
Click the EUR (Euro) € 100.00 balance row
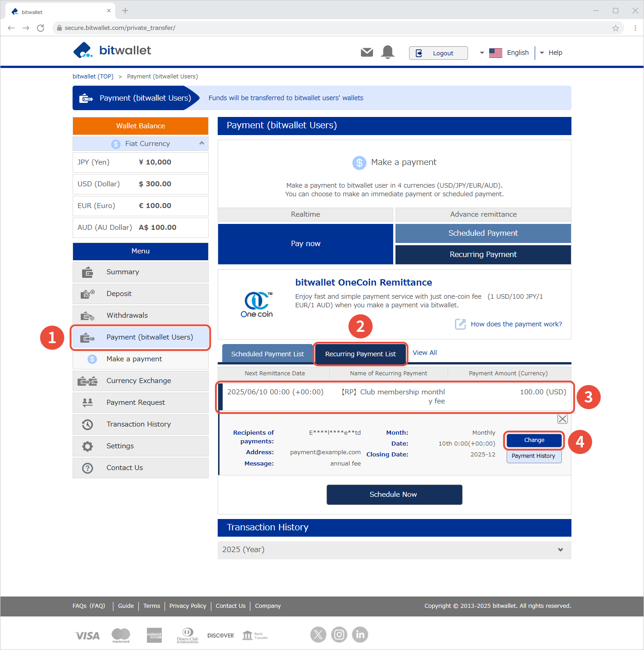pos(141,206)
